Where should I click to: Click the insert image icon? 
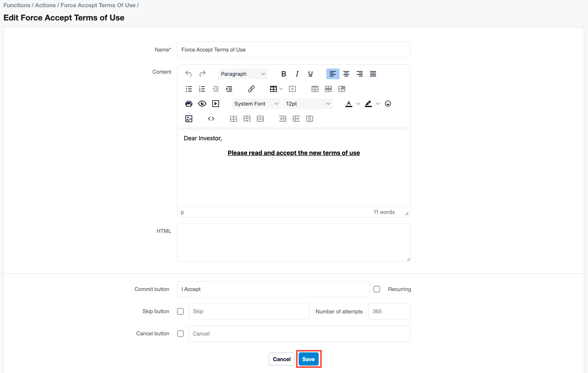point(189,119)
